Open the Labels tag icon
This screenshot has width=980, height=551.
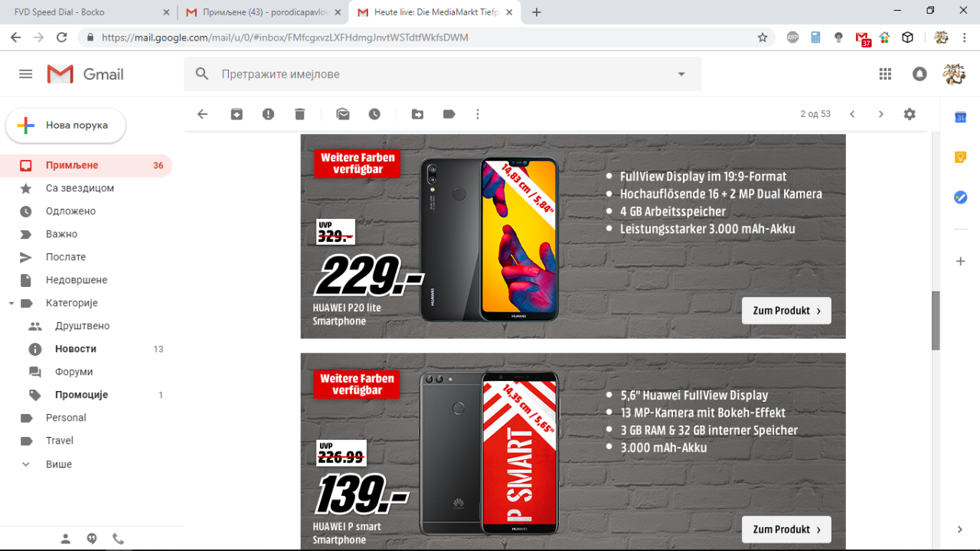[x=449, y=114]
